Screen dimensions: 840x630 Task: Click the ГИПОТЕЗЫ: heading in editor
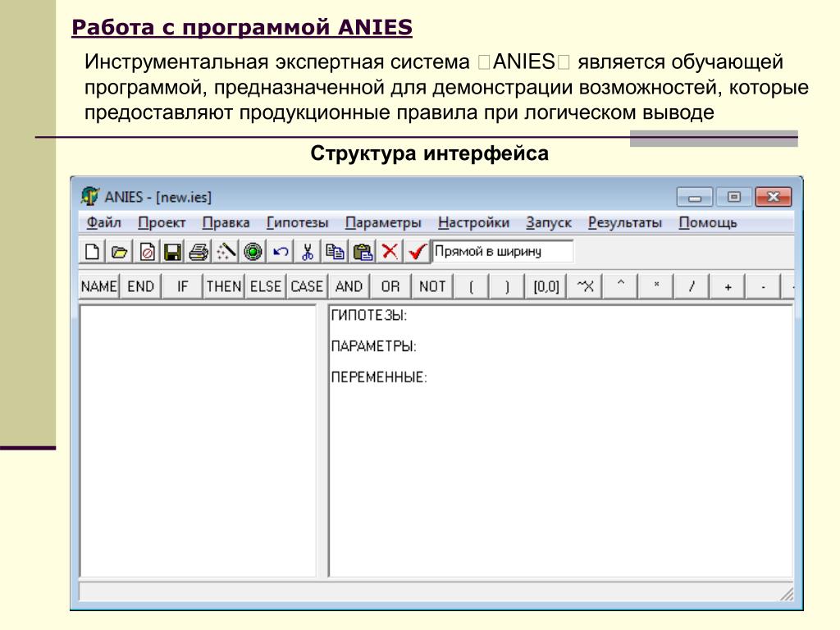click(x=368, y=316)
